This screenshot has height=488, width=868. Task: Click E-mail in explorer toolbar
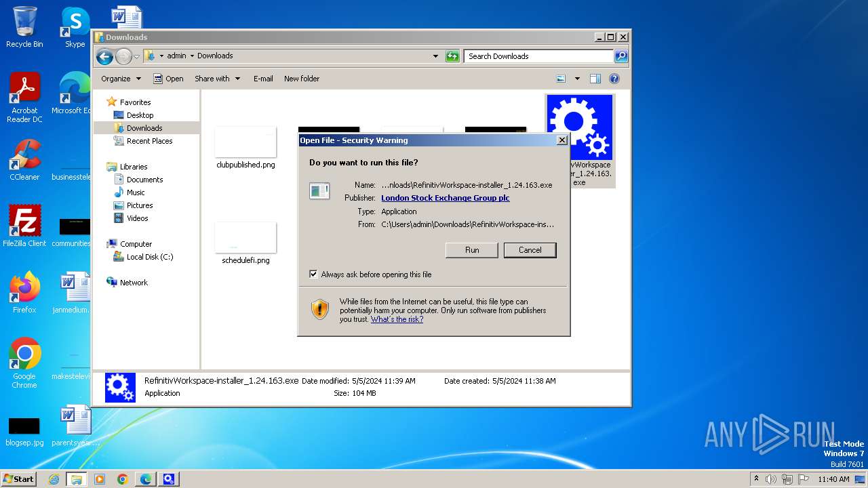point(263,79)
